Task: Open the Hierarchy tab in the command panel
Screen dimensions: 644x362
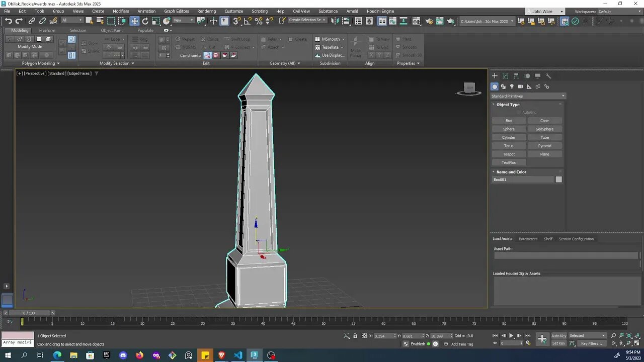Action: coord(516,76)
